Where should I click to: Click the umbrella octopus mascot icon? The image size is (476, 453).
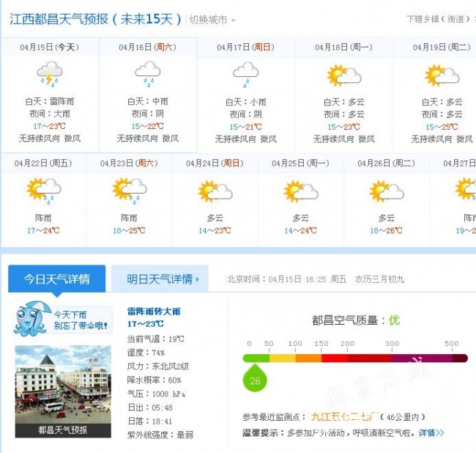pos(31,319)
